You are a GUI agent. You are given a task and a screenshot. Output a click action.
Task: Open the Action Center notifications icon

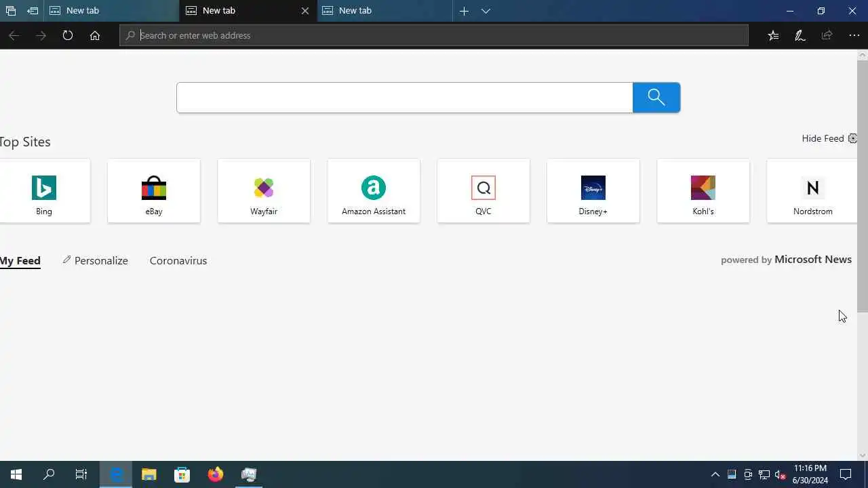(846, 474)
